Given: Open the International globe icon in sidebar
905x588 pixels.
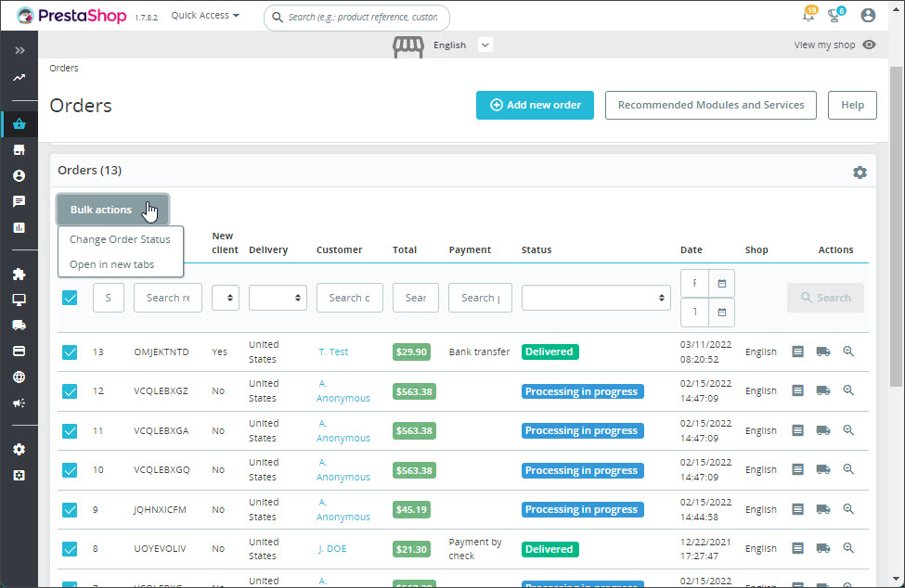Looking at the screenshot, I should tap(19, 377).
